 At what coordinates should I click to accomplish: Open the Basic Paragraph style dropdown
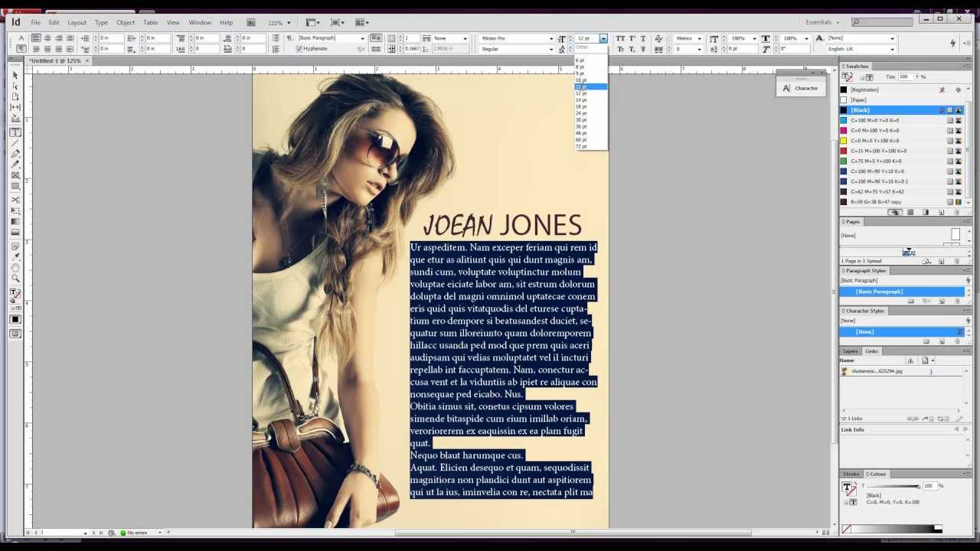[362, 38]
